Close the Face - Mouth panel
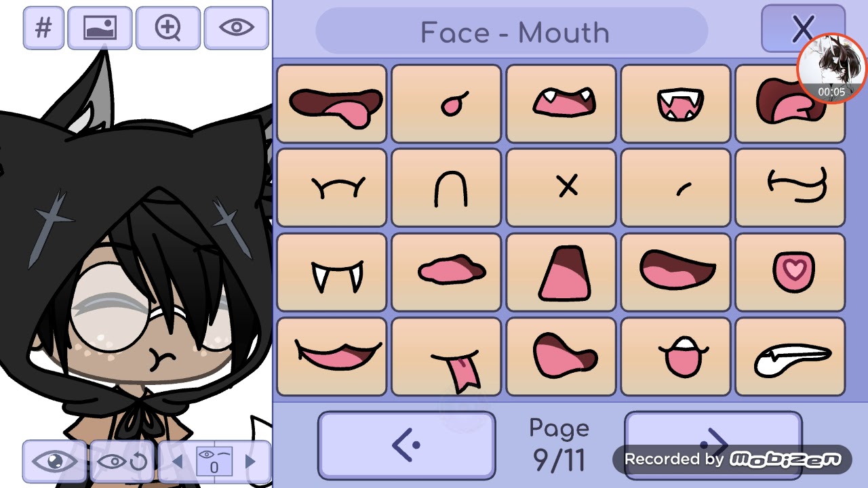This screenshot has width=868, height=488. pos(803,28)
